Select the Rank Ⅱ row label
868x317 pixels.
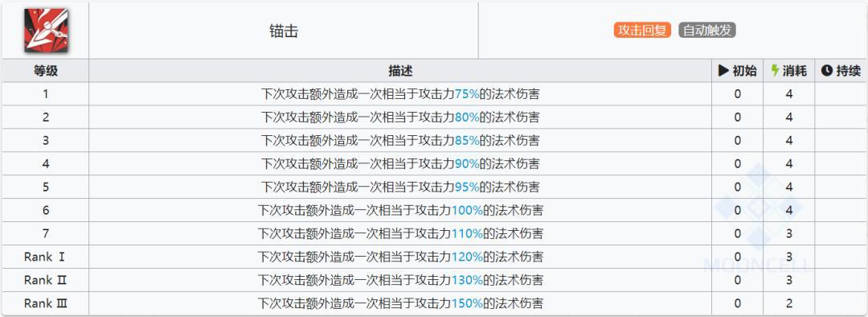pos(45,281)
